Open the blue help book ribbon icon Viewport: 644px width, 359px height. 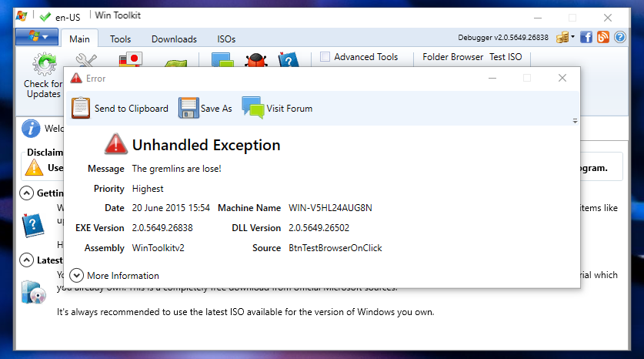tap(289, 59)
